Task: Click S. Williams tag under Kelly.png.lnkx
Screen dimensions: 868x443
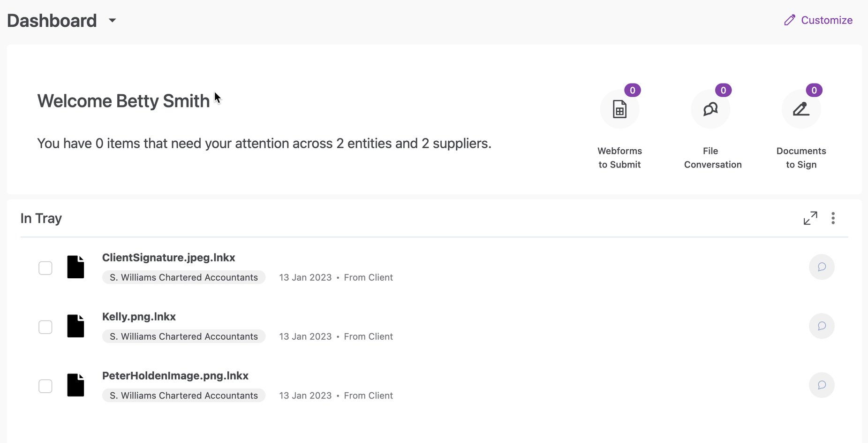Action: point(183,336)
